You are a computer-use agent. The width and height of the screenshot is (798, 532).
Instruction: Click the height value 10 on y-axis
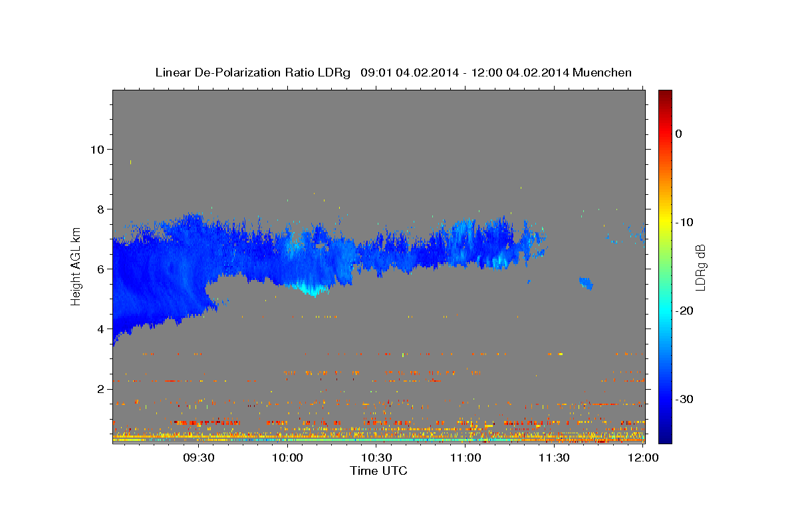(96, 149)
